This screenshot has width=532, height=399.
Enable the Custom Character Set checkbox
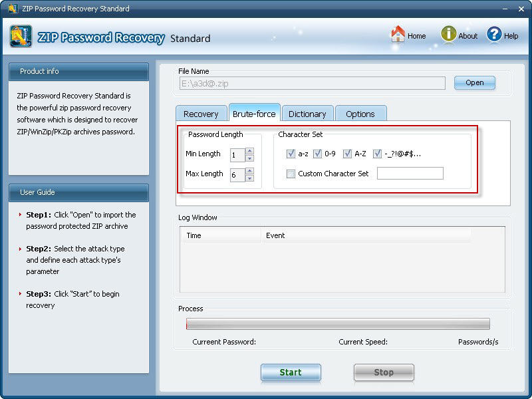(291, 174)
